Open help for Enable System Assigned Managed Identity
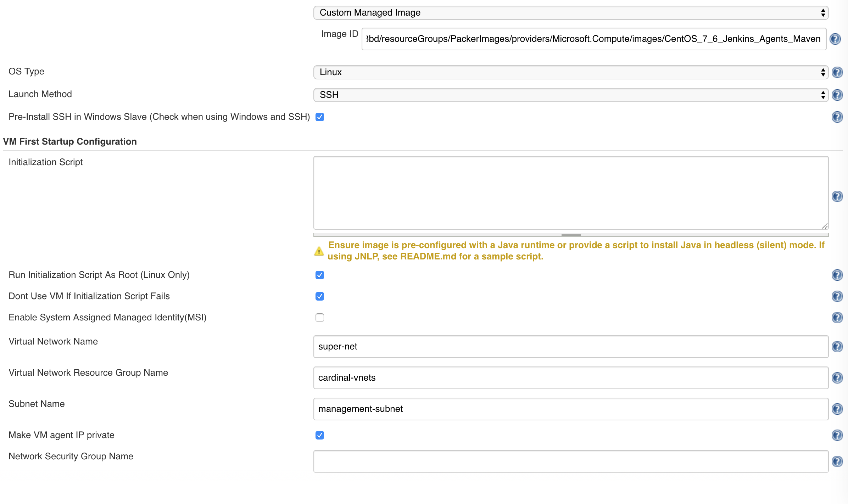848x504 pixels. pyautogui.click(x=837, y=318)
